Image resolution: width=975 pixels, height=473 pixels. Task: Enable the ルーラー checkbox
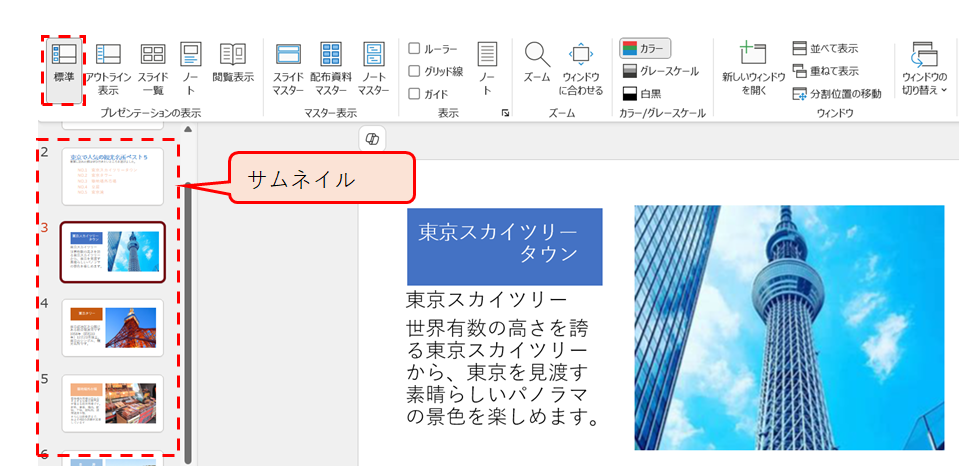pos(415,48)
